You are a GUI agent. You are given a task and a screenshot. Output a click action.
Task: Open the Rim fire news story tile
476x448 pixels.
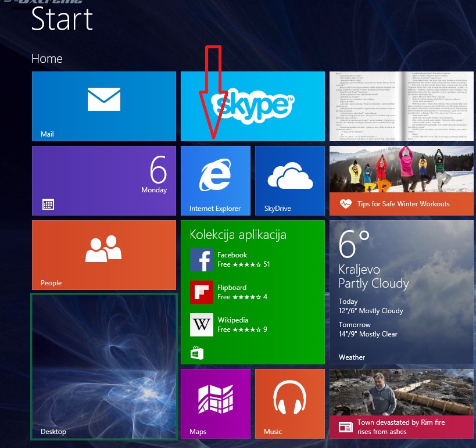pyautogui.click(x=402, y=404)
